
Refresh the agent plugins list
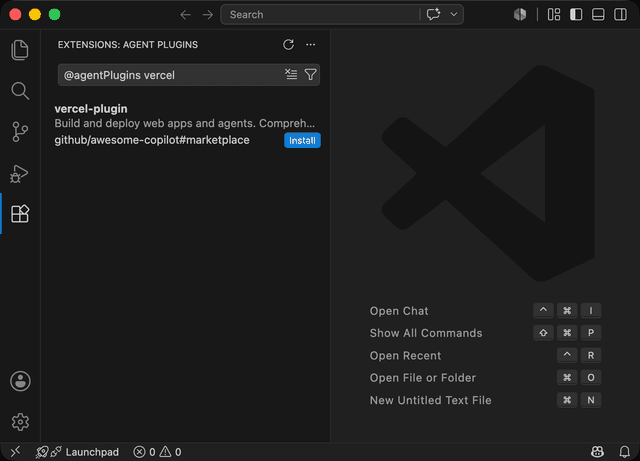[289, 45]
